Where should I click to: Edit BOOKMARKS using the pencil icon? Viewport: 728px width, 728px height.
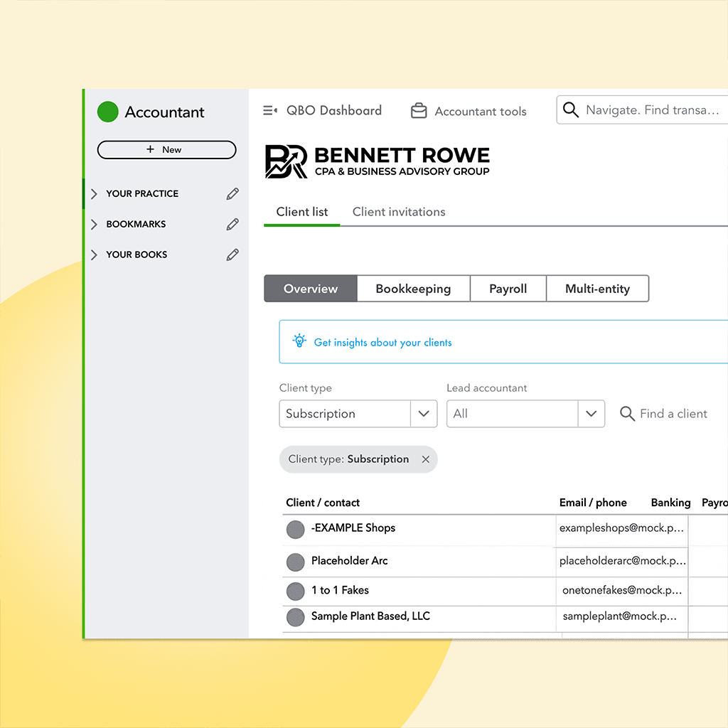pyautogui.click(x=232, y=224)
